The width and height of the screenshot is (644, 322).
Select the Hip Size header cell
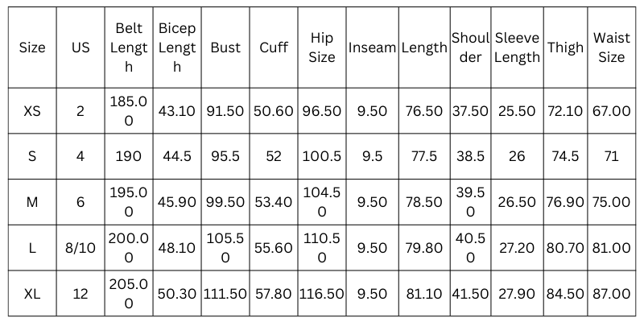322,47
